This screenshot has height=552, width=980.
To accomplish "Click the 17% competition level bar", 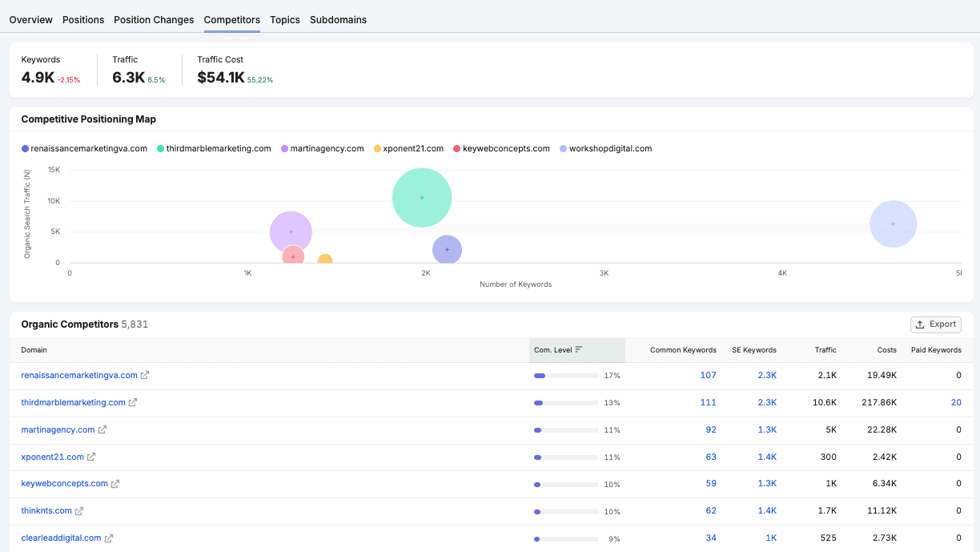I will click(x=566, y=375).
